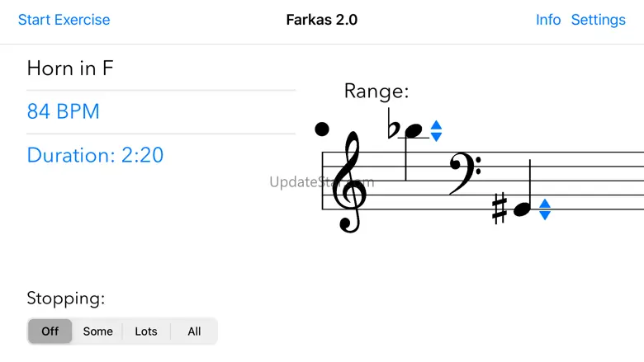The height and width of the screenshot is (362, 644).
Task: Click the treble clef symbol
Action: [x=348, y=181]
